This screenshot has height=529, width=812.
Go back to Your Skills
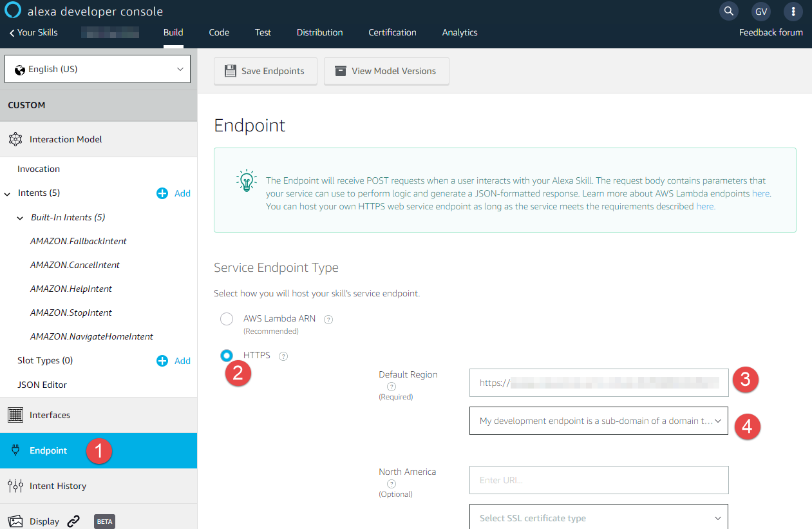(x=33, y=32)
